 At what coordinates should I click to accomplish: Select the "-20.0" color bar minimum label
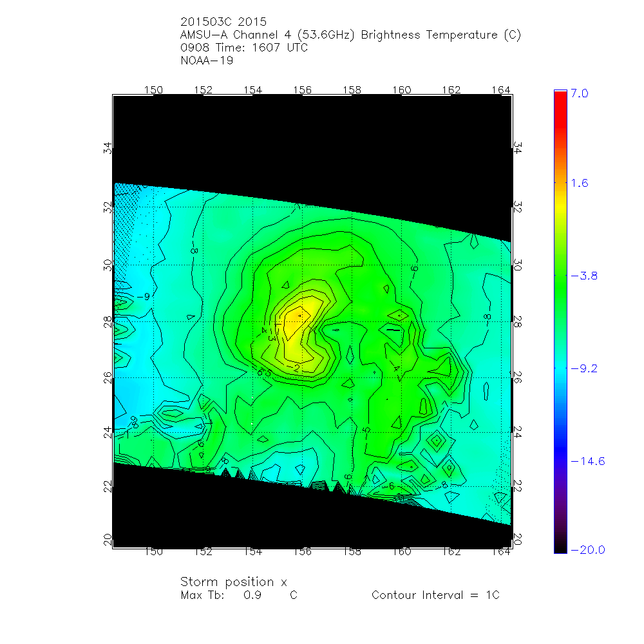coord(588,550)
